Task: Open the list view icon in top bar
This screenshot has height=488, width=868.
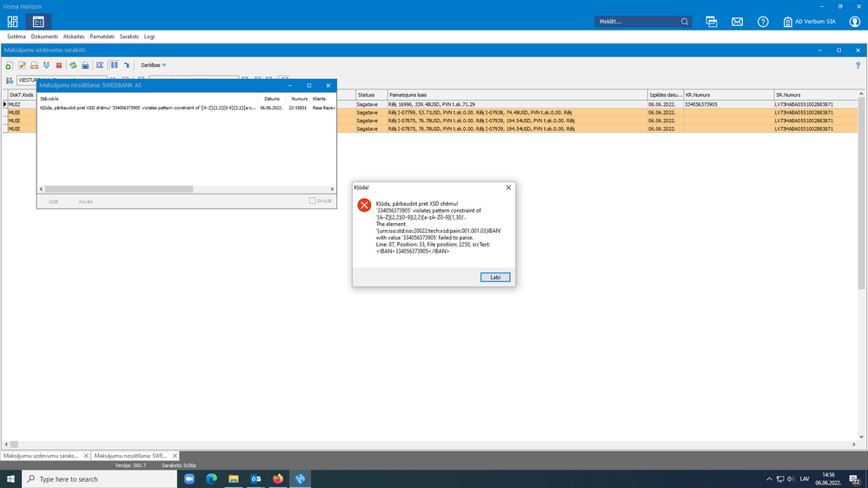Action: 38,22
